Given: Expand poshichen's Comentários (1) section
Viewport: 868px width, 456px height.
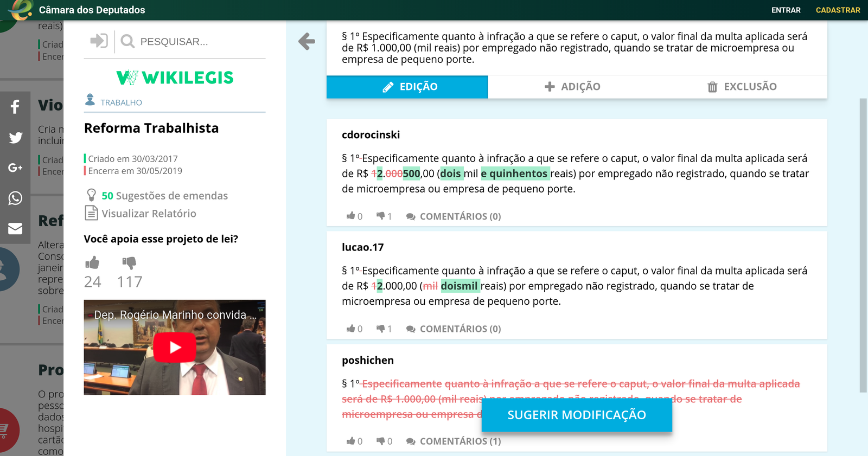Looking at the screenshot, I should point(454,441).
